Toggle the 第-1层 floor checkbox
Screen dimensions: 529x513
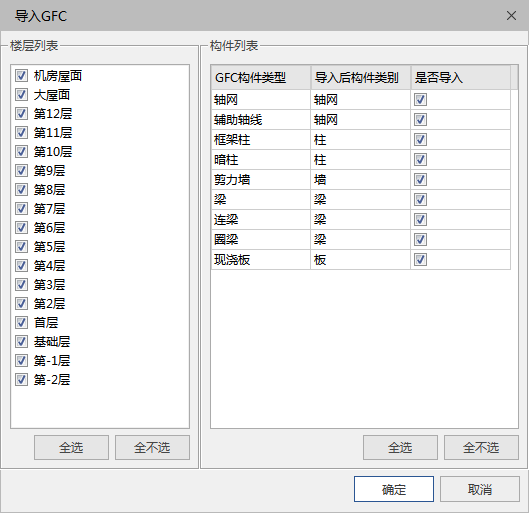pyautogui.click(x=21, y=361)
